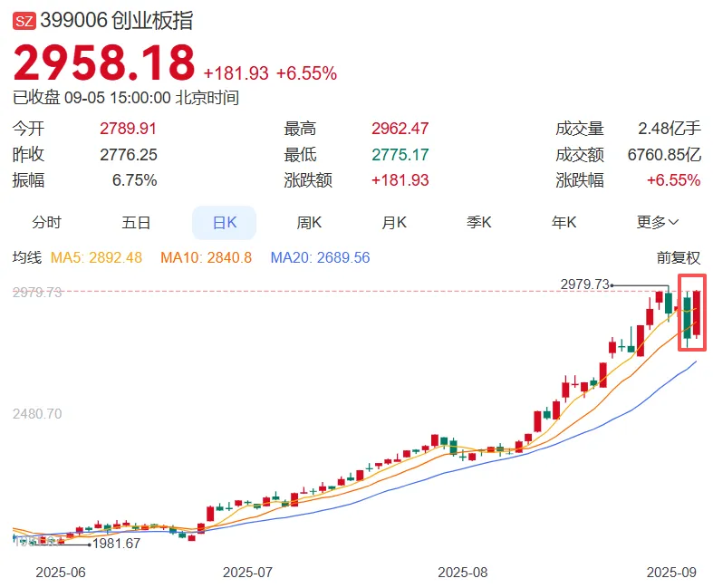Click the 成交量 value 2.48亿手
713x588 pixels.
point(670,129)
